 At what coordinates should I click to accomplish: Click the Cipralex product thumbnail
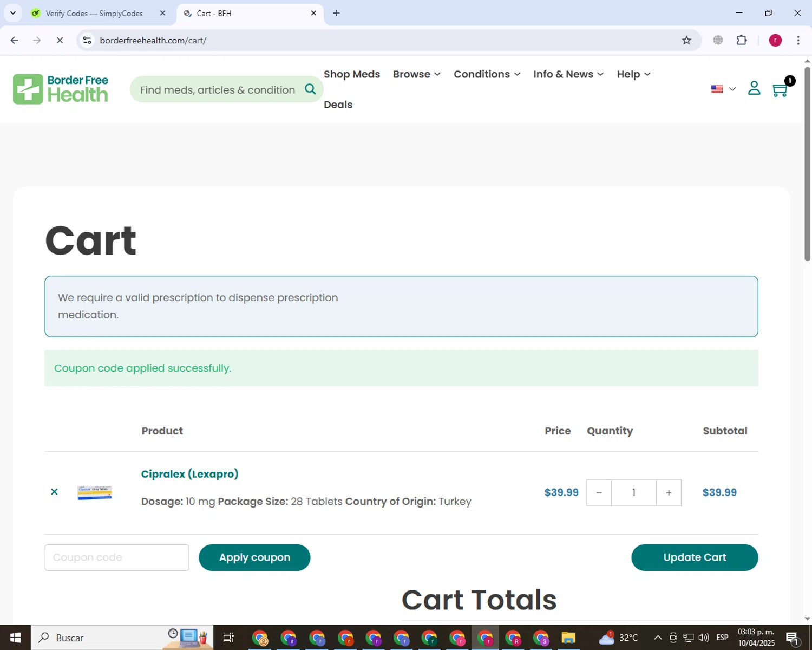pos(95,492)
